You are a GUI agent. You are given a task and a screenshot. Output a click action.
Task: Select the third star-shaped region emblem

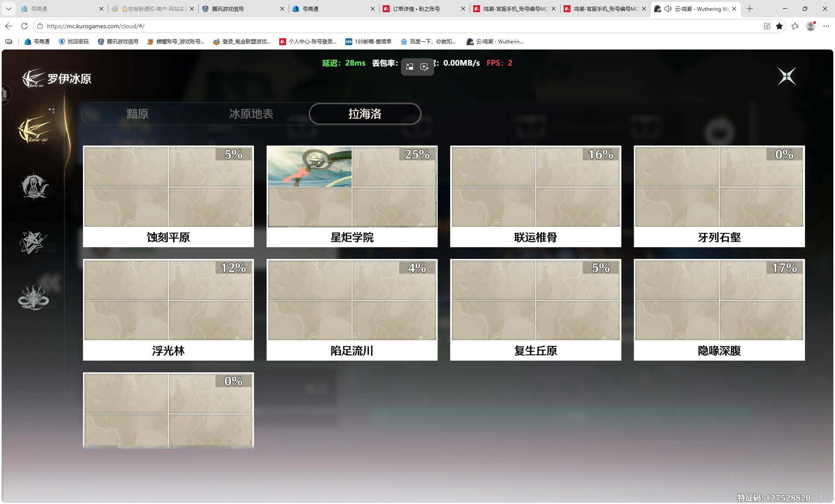[x=33, y=242]
